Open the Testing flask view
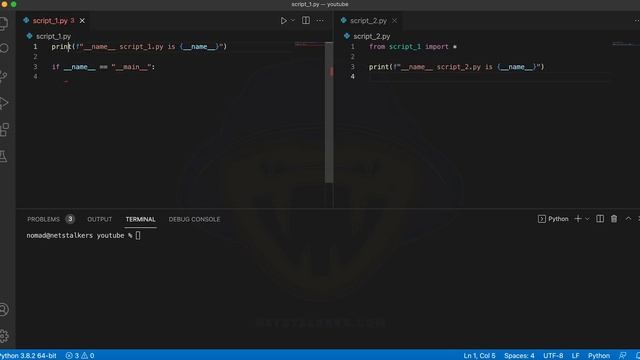Screen dimensions: 640x360 click(4, 156)
